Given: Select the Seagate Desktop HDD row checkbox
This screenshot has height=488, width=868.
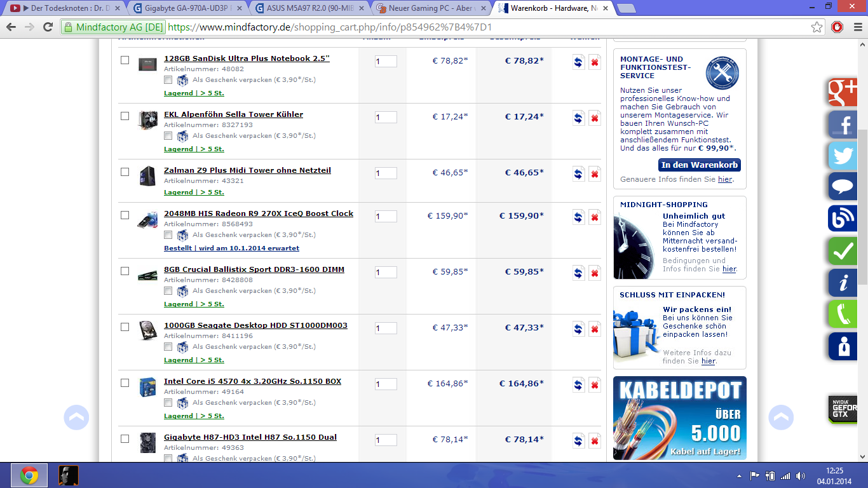Looking at the screenshot, I should (125, 327).
